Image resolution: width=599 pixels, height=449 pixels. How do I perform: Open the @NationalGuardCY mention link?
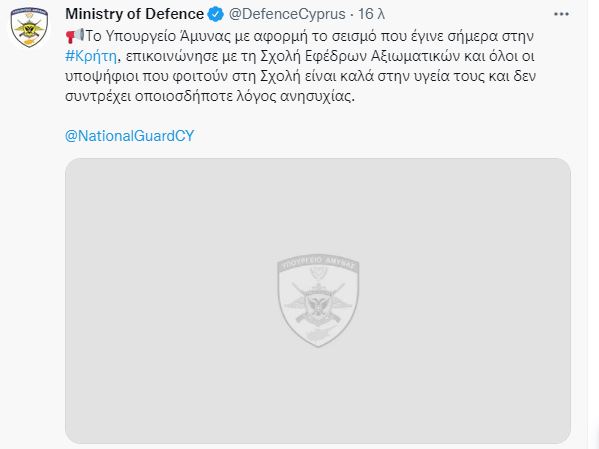pos(130,136)
